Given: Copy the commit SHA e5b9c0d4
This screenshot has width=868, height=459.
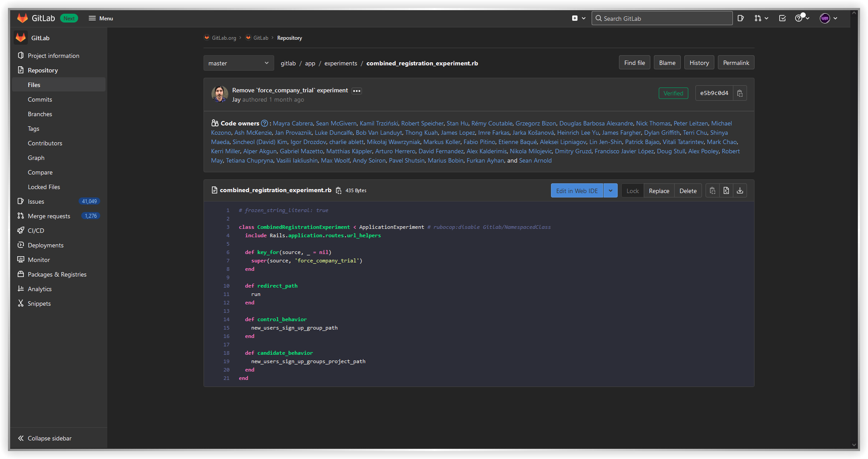Looking at the screenshot, I should click(740, 93).
